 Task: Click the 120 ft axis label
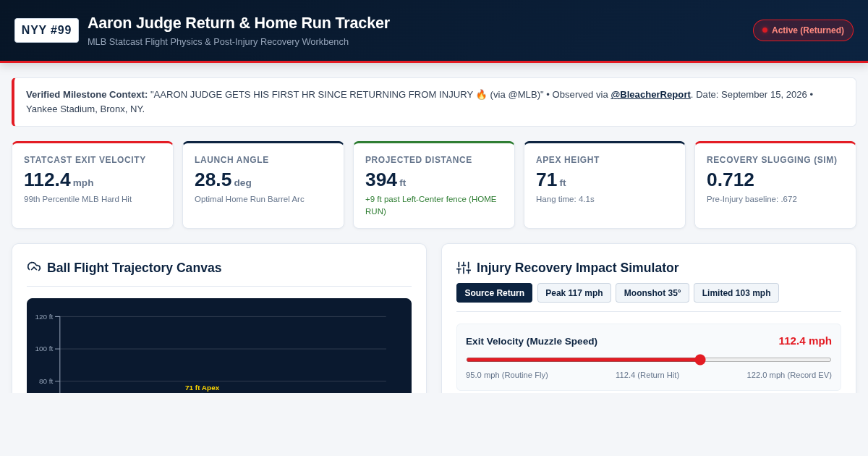point(44,317)
